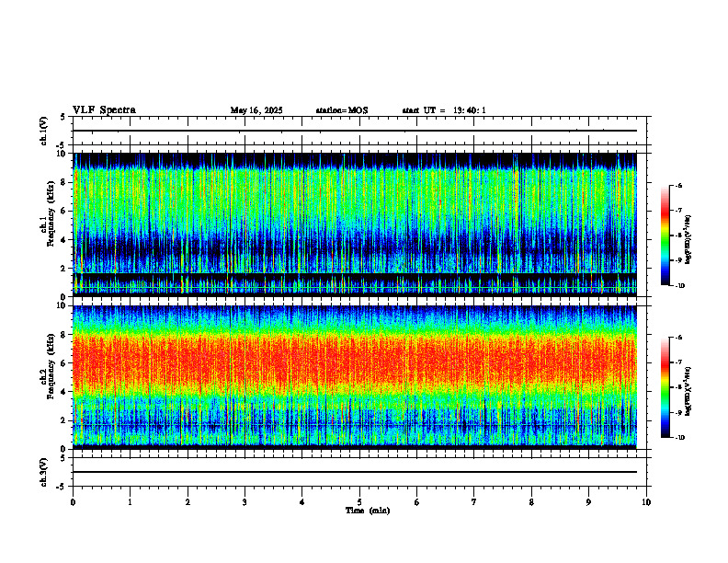728x563 pixels.
Task: Click inside the ch.2 spectrogram panel
Action: (355, 377)
